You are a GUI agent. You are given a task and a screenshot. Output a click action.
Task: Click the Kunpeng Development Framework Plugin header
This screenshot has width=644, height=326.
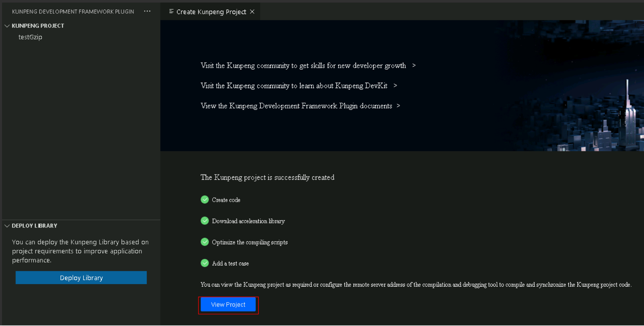(73, 11)
